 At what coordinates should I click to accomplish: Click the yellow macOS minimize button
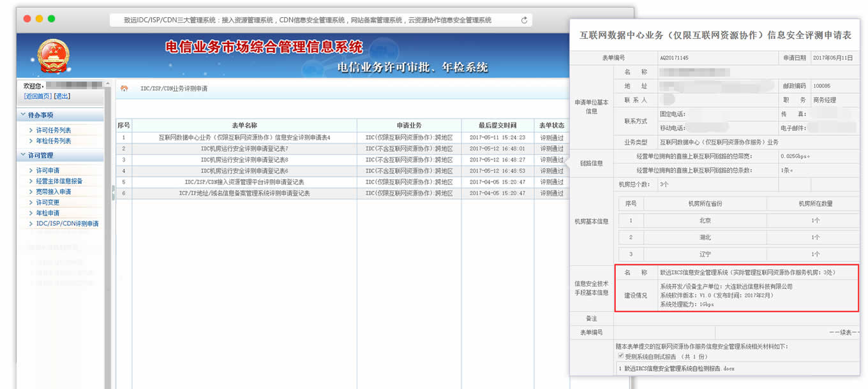pyautogui.click(x=40, y=19)
